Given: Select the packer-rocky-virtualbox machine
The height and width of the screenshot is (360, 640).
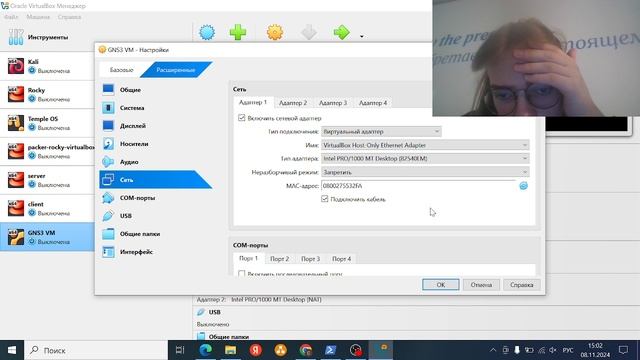Looking at the screenshot, I should point(47,151).
